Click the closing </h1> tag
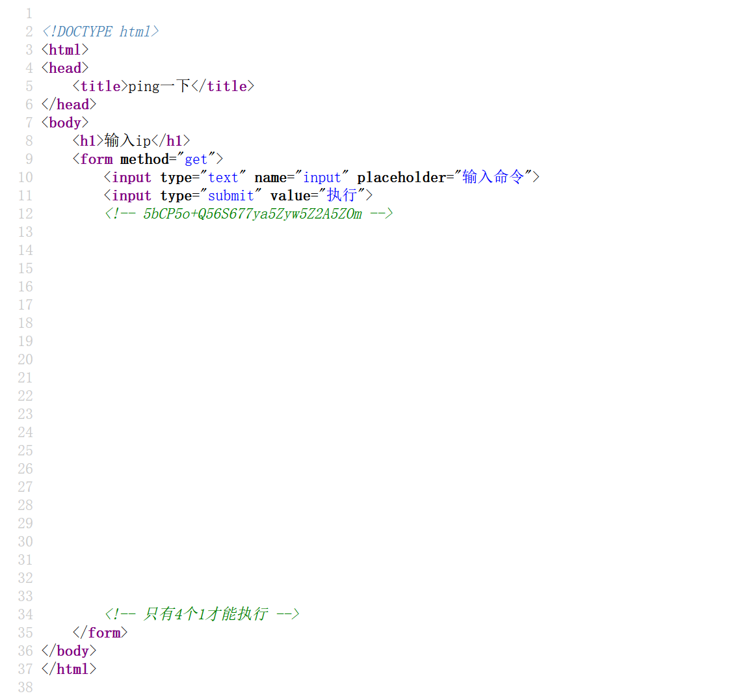Image resolution: width=736 pixels, height=700 pixels. click(x=171, y=141)
